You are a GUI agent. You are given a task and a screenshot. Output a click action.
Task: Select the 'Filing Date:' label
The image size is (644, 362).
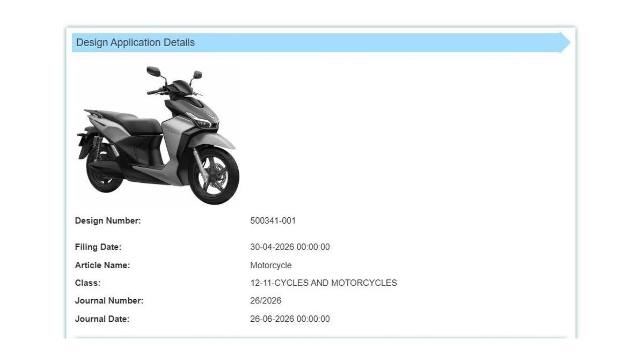click(98, 247)
